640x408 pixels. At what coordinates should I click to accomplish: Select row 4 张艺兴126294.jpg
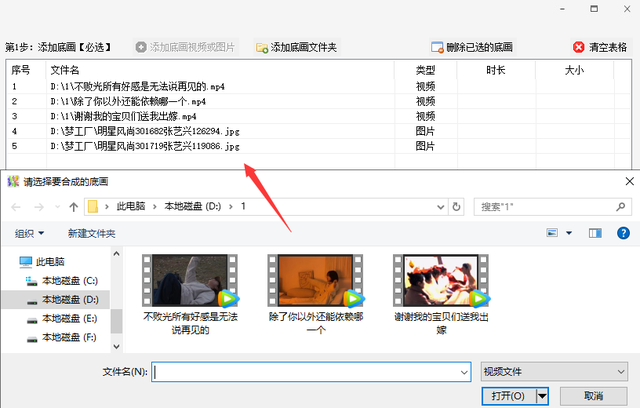(x=319, y=131)
